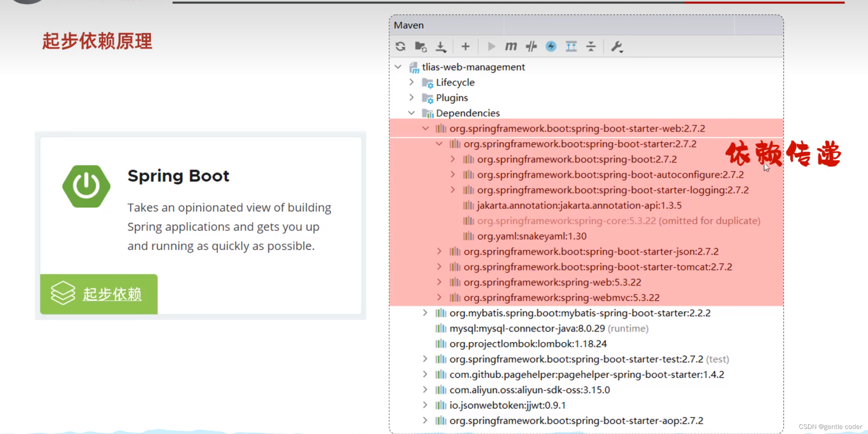Toggle Offline Mode in Maven toolbar

[531, 47]
